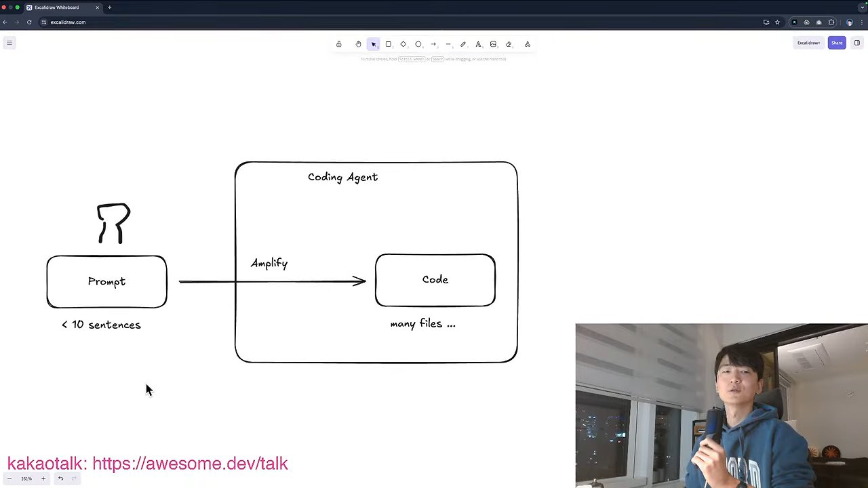Reset zoom via the 161% label
868x488 pixels.
[x=26, y=479]
